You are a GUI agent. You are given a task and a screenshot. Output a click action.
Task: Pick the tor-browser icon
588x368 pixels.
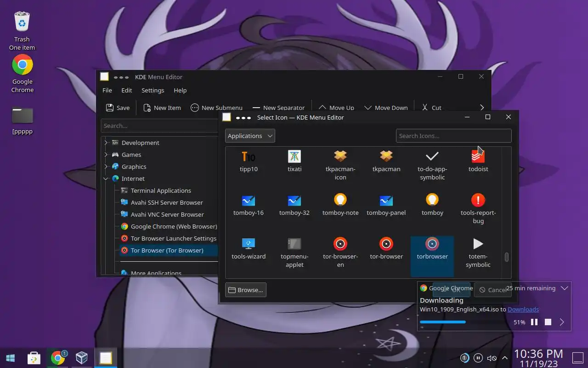click(x=386, y=244)
